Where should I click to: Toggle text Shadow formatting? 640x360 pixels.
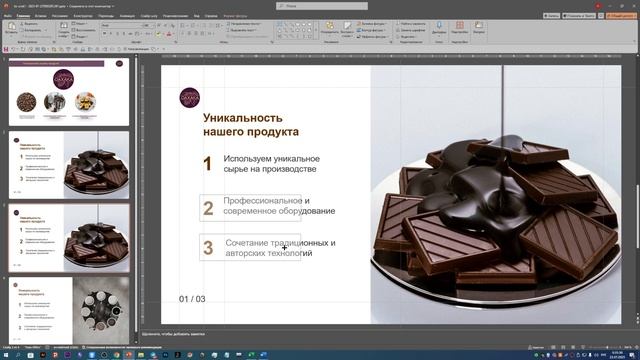pos(124,33)
